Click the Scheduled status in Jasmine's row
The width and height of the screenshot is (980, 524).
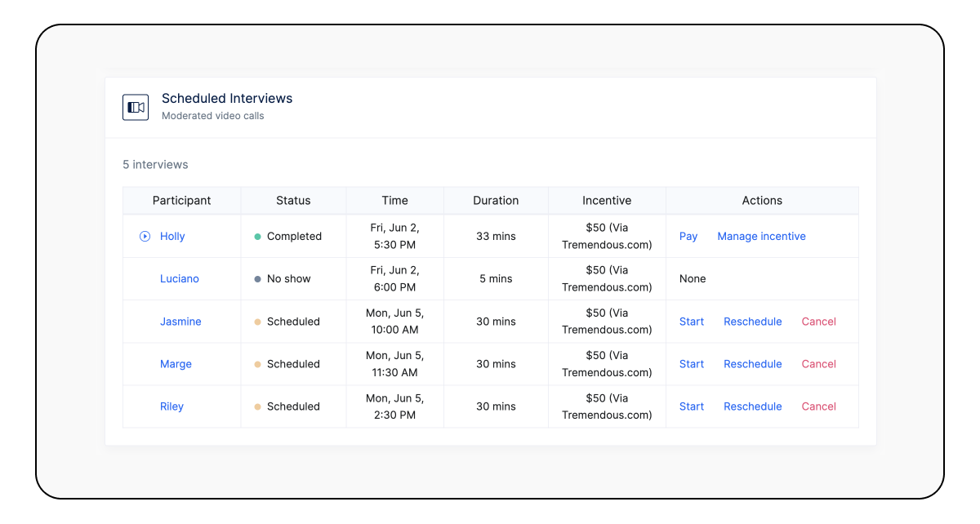(x=287, y=322)
